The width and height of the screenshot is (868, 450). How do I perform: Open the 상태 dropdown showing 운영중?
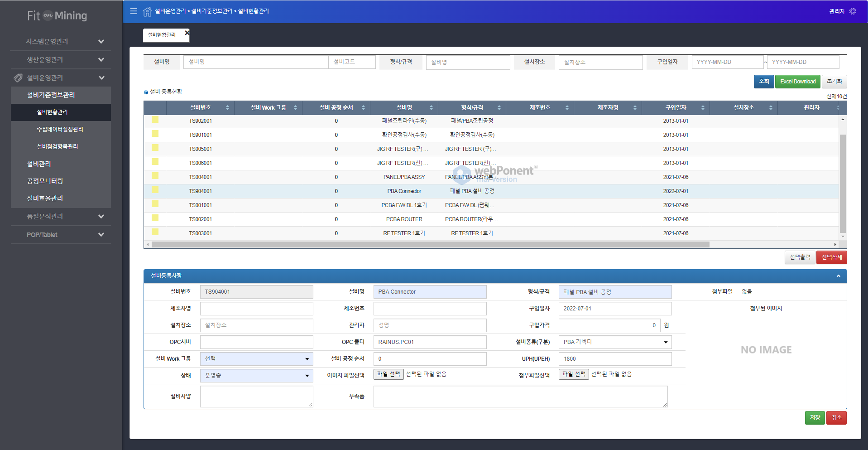click(256, 376)
